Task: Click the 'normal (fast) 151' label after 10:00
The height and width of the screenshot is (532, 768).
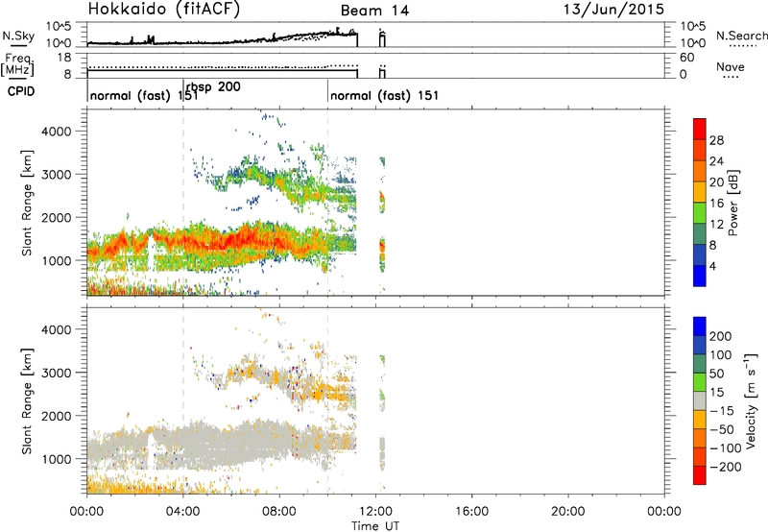Action: [x=385, y=95]
